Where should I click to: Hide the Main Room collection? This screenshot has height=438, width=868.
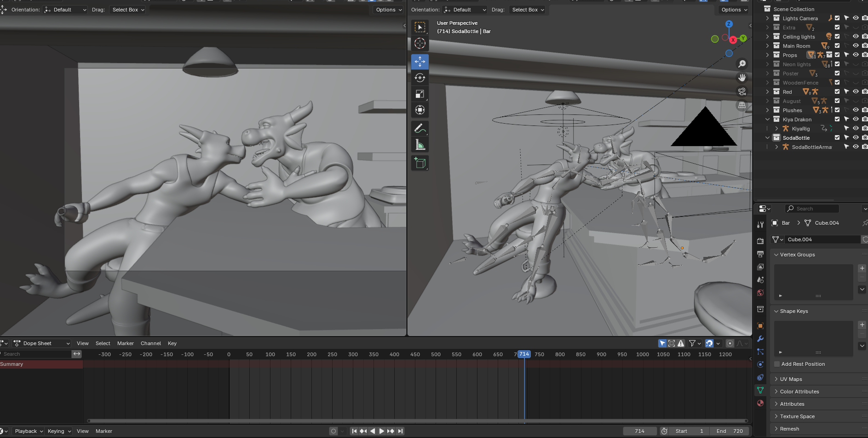(x=856, y=46)
